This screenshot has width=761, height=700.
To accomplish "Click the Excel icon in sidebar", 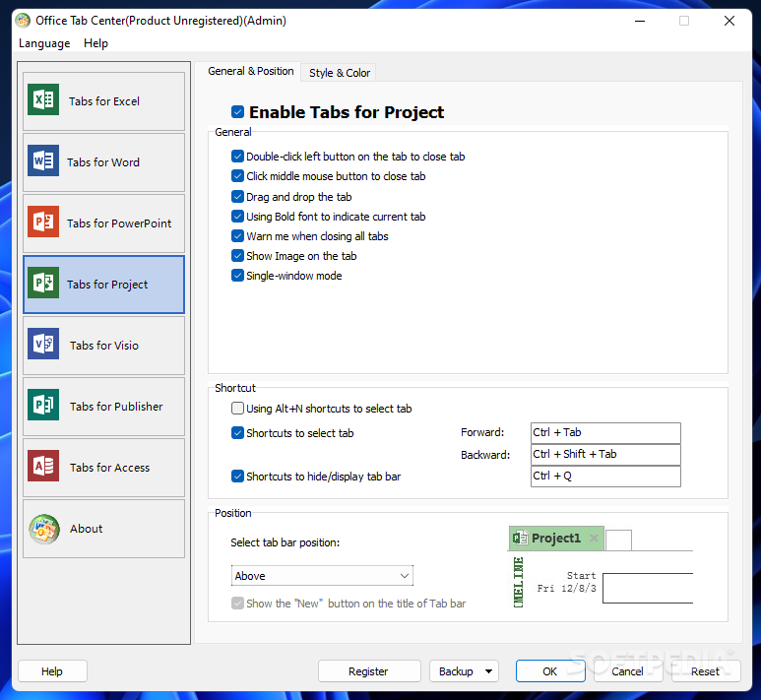I will 43,99.
